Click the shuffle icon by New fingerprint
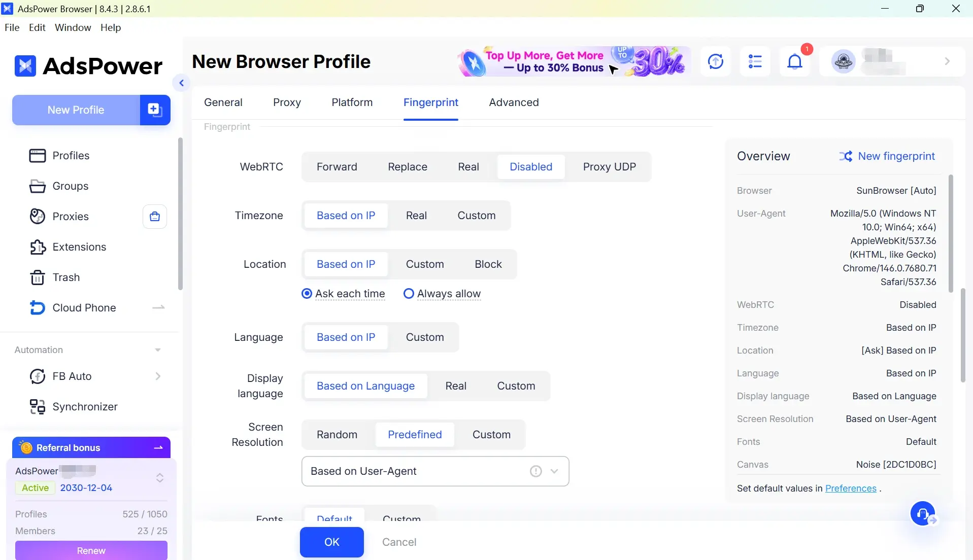The height and width of the screenshot is (560, 973). pyautogui.click(x=846, y=156)
